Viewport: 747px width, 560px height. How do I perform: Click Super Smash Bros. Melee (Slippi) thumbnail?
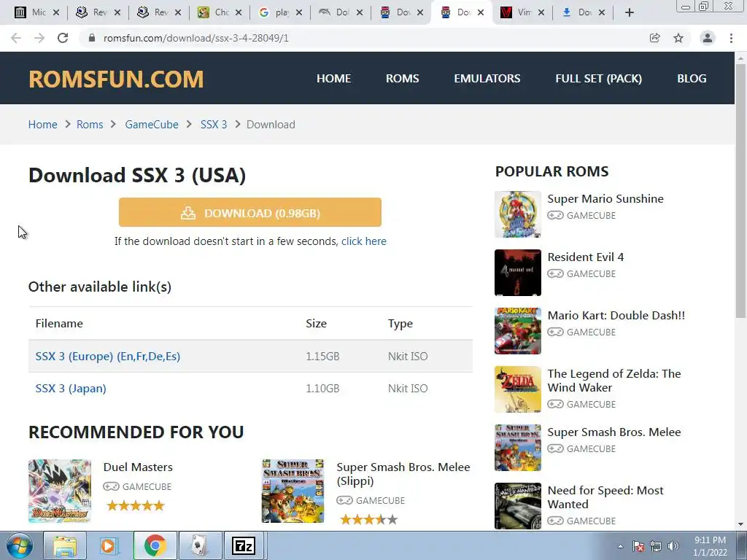293,491
